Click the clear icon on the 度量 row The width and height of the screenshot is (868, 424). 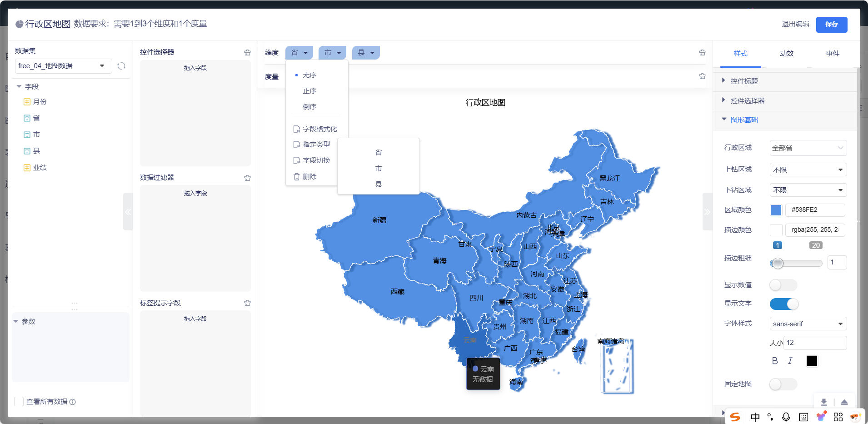point(702,76)
